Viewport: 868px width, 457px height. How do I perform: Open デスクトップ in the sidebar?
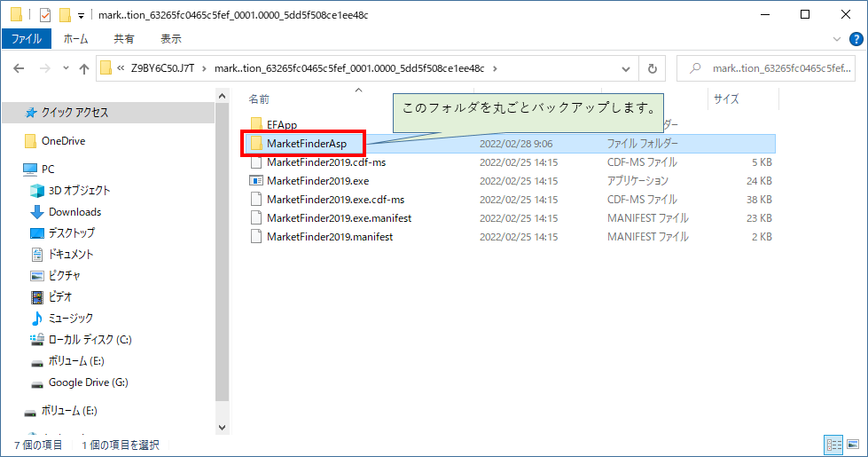[72, 233]
